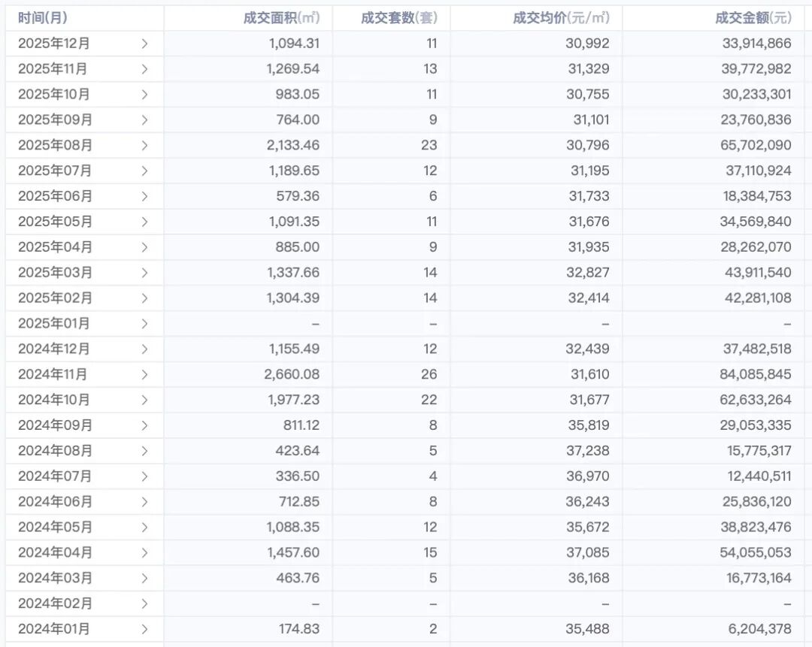This screenshot has height=647, width=812.
Task: Click the 2025年03月 month label
Action: tap(55, 272)
